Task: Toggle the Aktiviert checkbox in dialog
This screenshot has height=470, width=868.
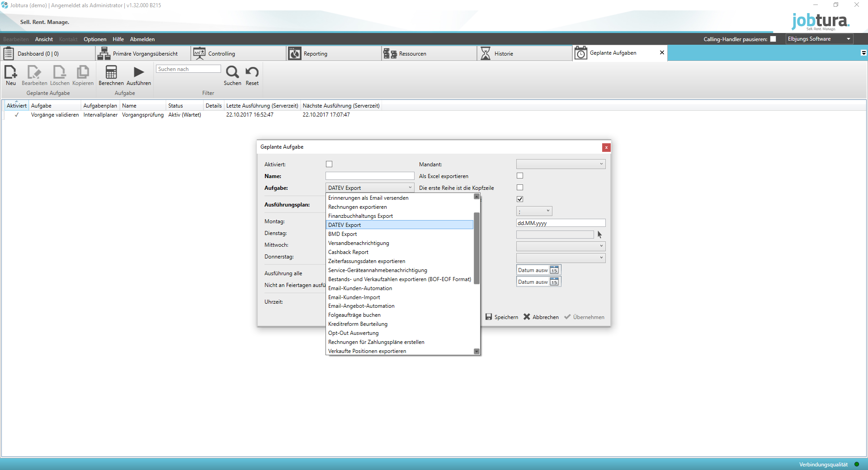Action: pyautogui.click(x=329, y=164)
